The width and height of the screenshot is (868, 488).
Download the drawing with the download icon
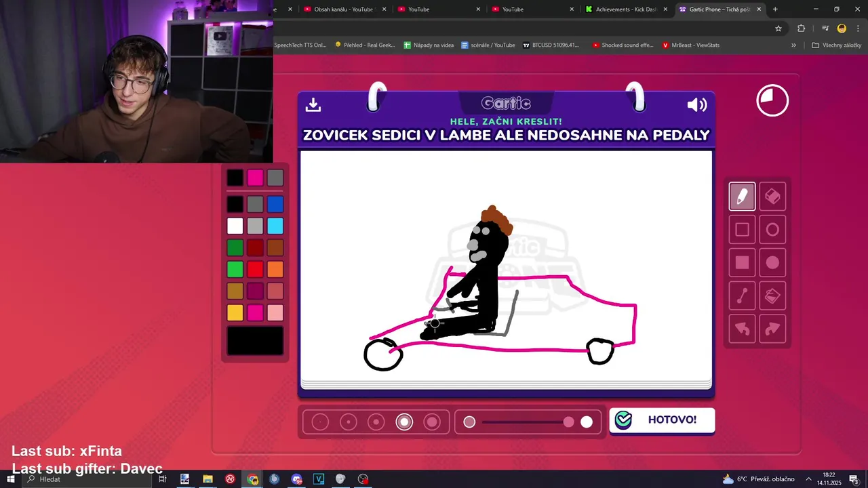click(313, 104)
